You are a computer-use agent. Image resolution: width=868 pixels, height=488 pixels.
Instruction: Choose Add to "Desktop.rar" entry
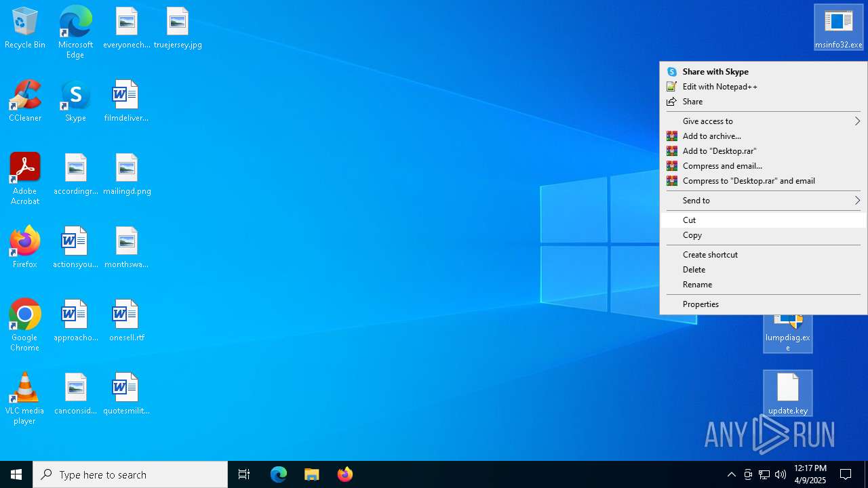click(763, 151)
